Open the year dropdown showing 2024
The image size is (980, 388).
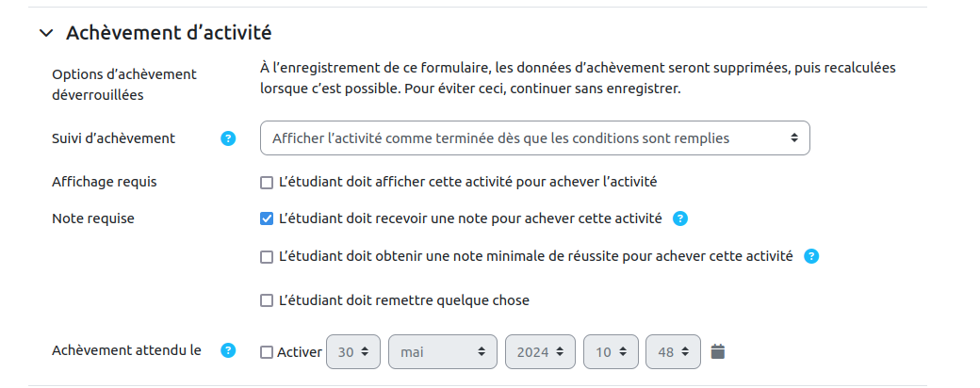click(x=540, y=352)
